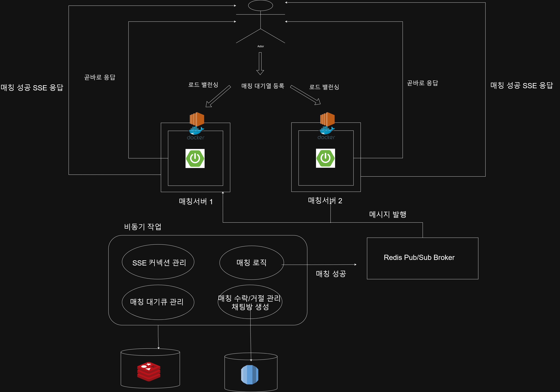Viewport: 560px width, 392px height.
Task: Click the Spring Boot icon in matching server 1
Action: (x=195, y=158)
